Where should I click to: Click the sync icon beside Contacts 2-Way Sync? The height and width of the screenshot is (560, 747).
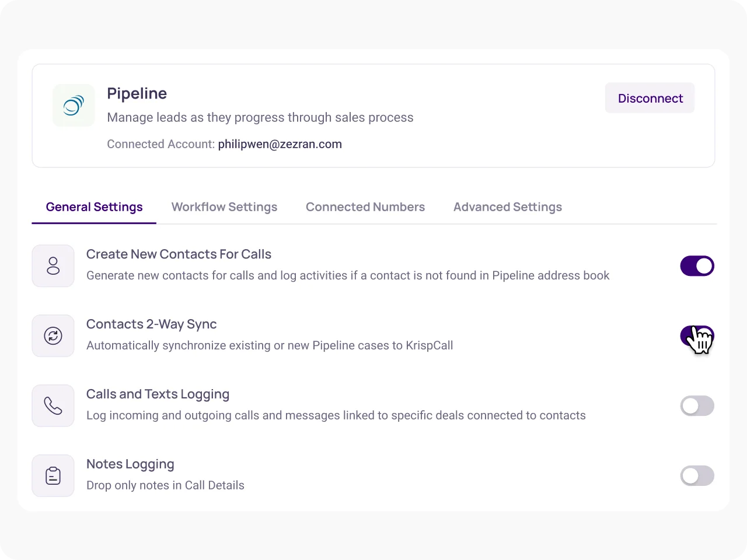[x=53, y=336]
